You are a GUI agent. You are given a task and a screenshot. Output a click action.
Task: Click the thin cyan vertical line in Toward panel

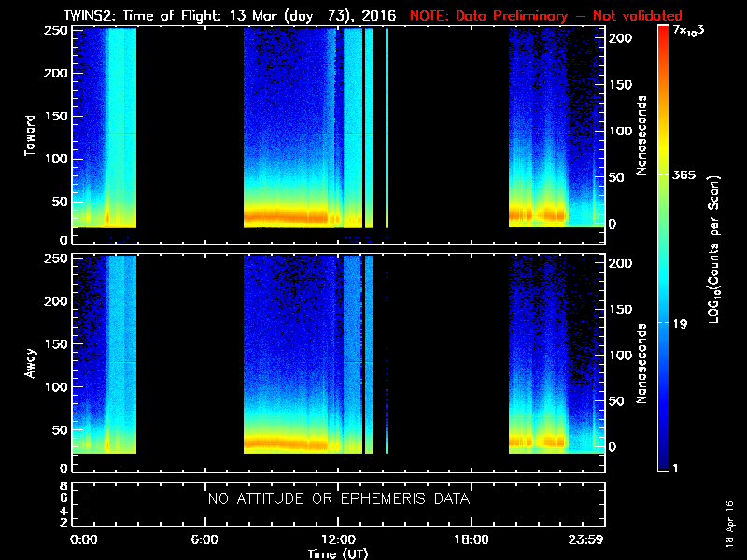tap(387, 127)
